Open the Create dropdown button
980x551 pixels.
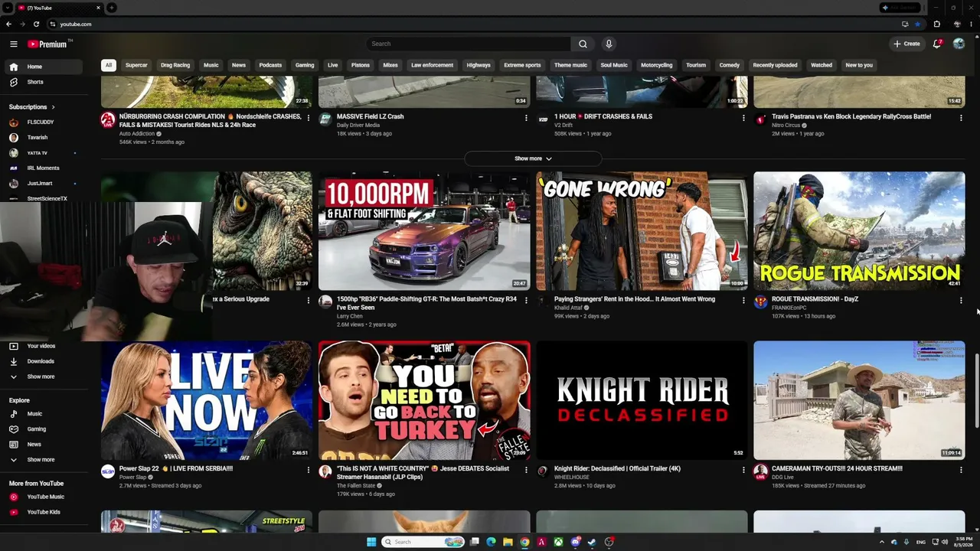click(x=906, y=44)
